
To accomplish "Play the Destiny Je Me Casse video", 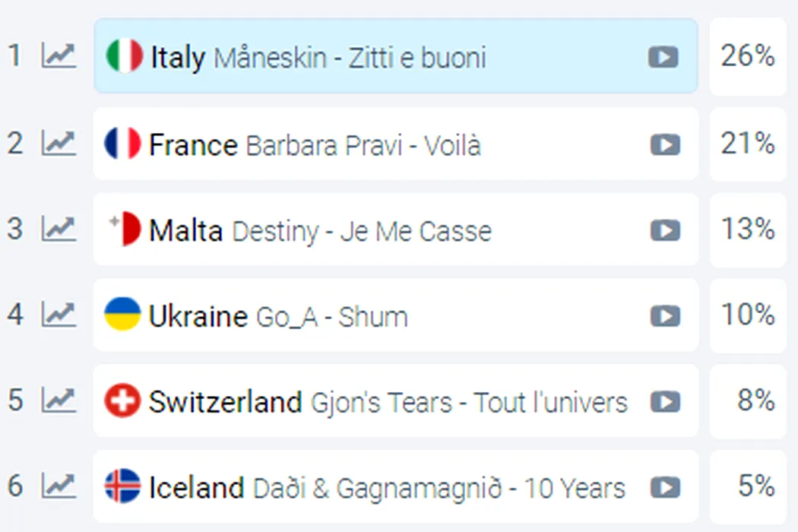I will point(665,230).
